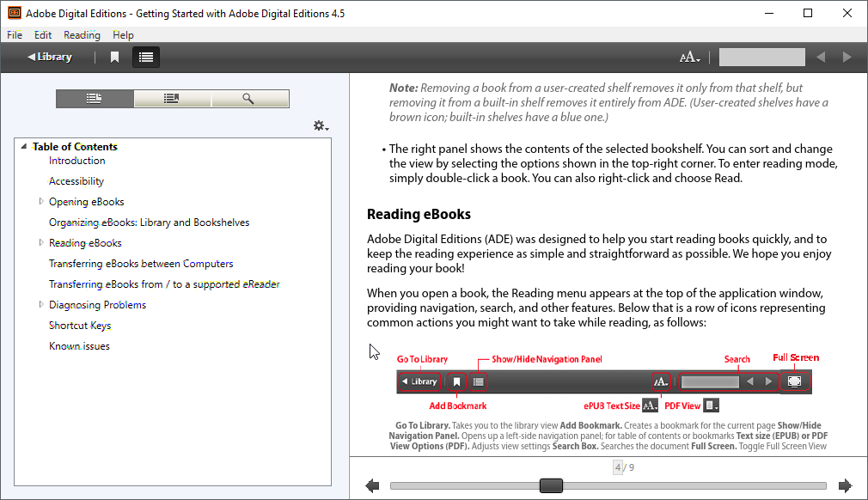
Task: Open Transferring eBooks from / to a supported eReader
Action: click(164, 284)
